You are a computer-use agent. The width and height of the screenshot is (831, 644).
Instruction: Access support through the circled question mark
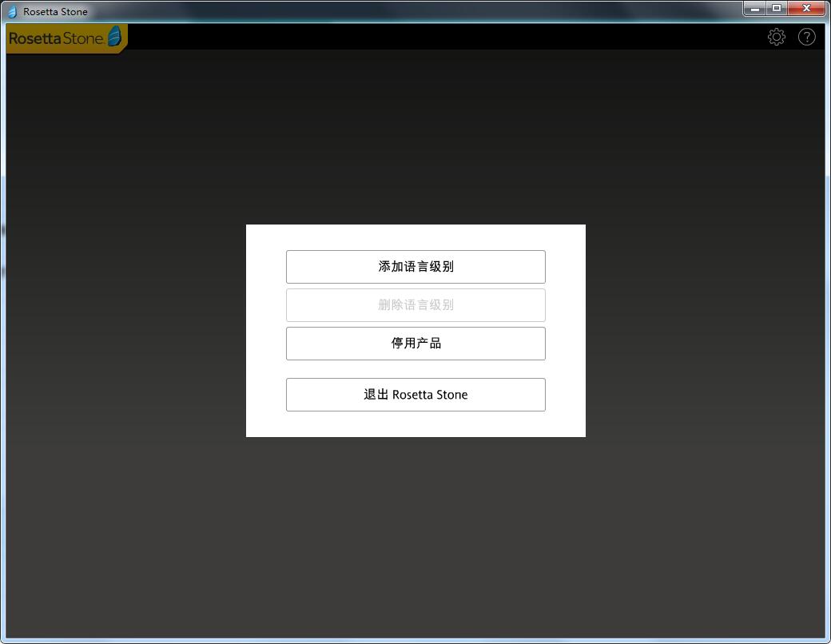[x=806, y=37]
